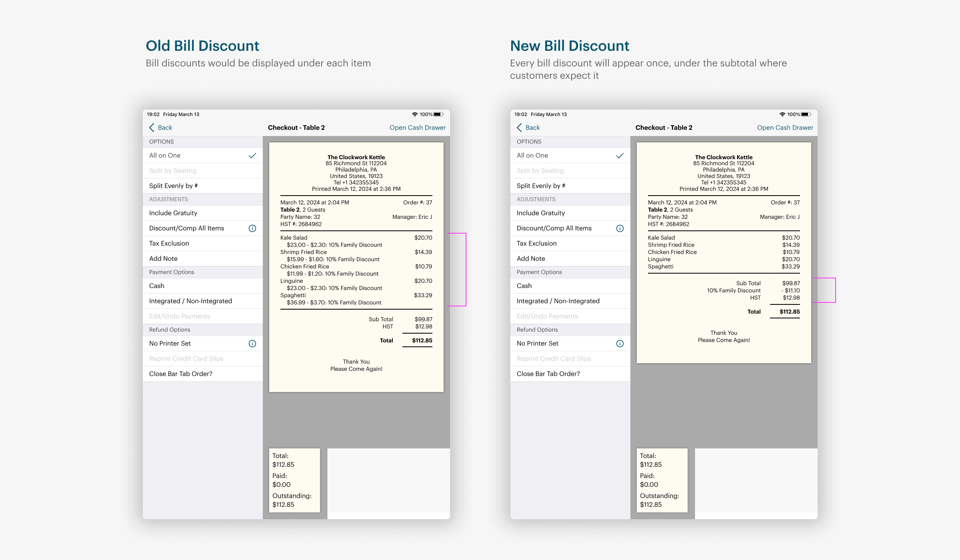Choose Cash payment option in the right screen

coord(524,286)
